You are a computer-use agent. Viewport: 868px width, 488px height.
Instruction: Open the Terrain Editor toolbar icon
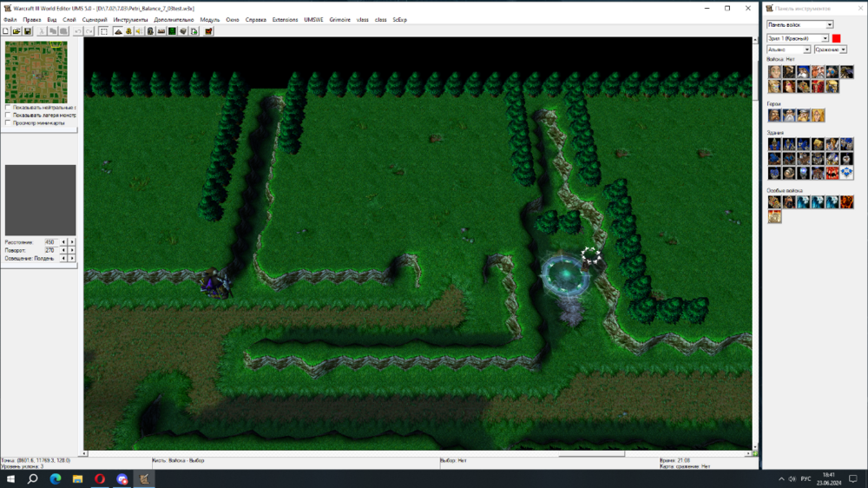click(118, 31)
